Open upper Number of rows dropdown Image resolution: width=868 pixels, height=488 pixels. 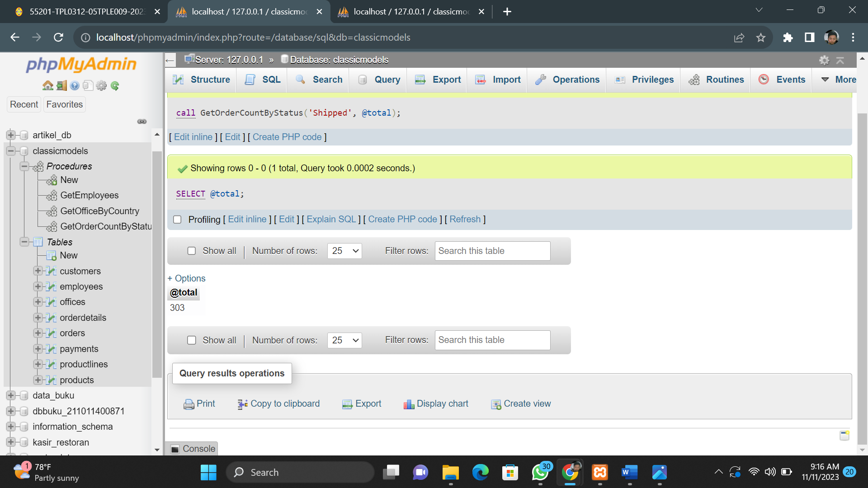345,251
